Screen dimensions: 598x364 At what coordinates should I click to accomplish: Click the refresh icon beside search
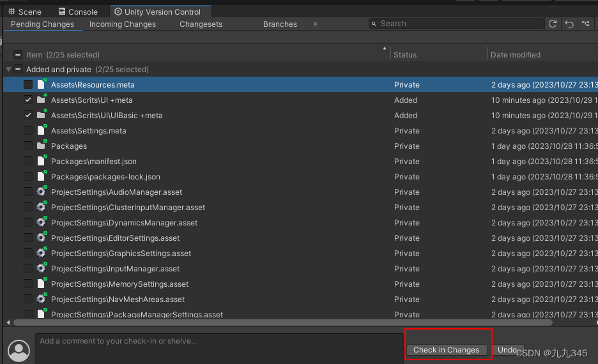(552, 24)
